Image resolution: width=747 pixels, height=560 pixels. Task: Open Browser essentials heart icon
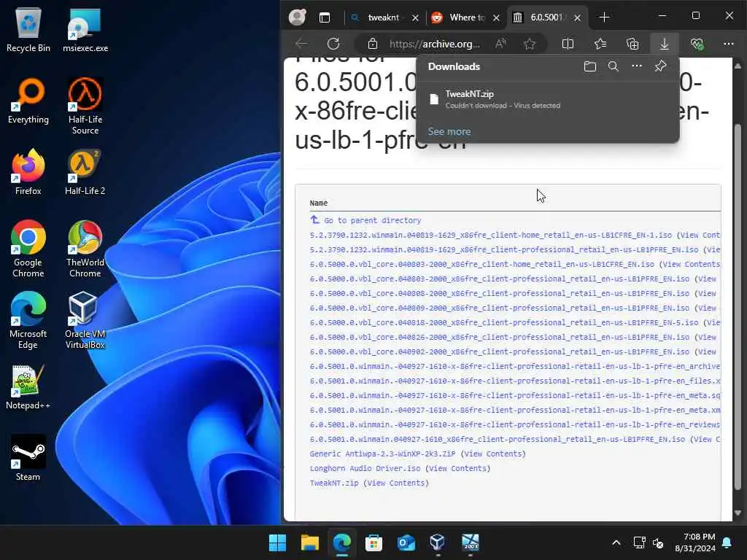(697, 44)
